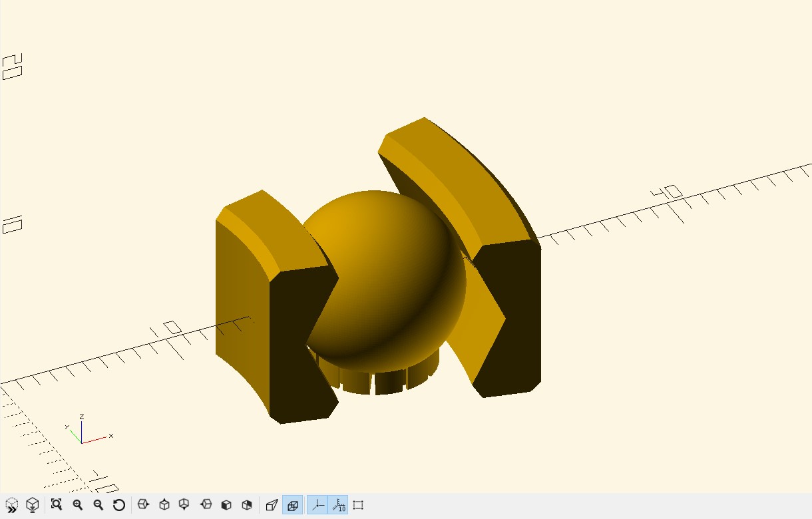Click the Render icon

pos(32,505)
